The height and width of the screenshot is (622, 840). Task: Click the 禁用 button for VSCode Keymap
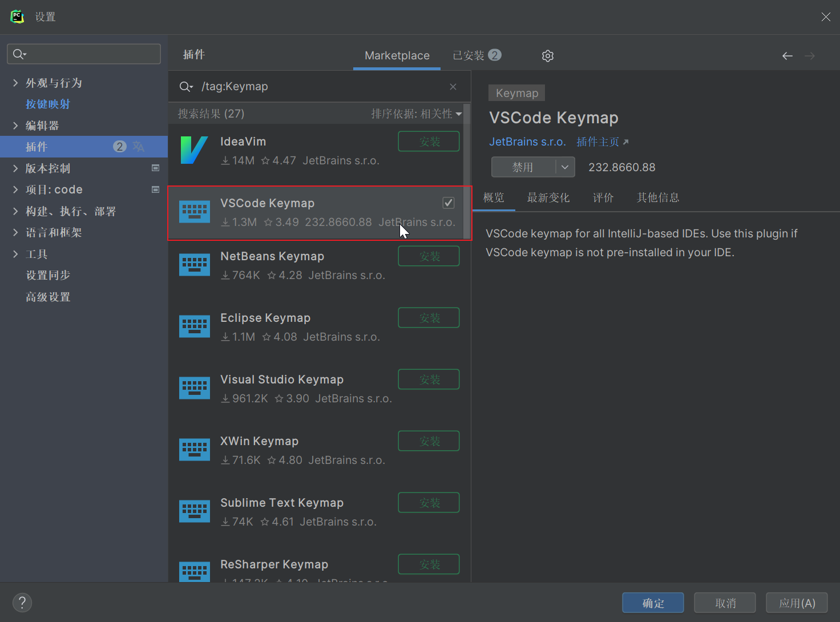(x=523, y=167)
